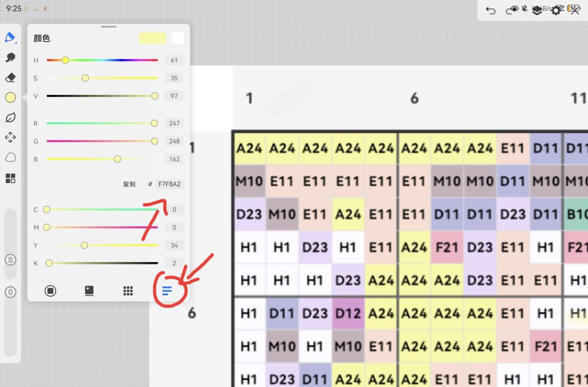Click the hex code field F7F8A2
Image resolution: width=588 pixels, height=387 pixels.
[169, 184]
